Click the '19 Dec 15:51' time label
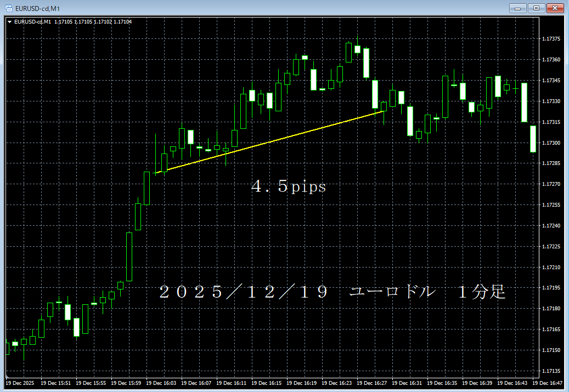This screenshot has height=392, width=569. coord(55,383)
